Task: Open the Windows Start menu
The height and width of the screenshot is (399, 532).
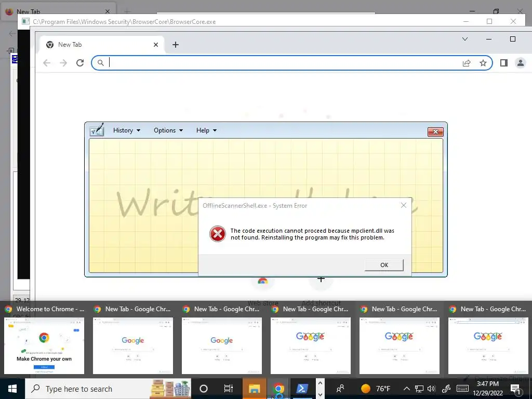Action: 12,389
